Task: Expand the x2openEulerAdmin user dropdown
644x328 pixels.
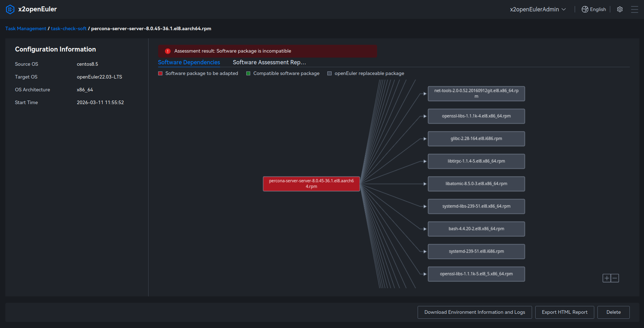Action: 537,9
